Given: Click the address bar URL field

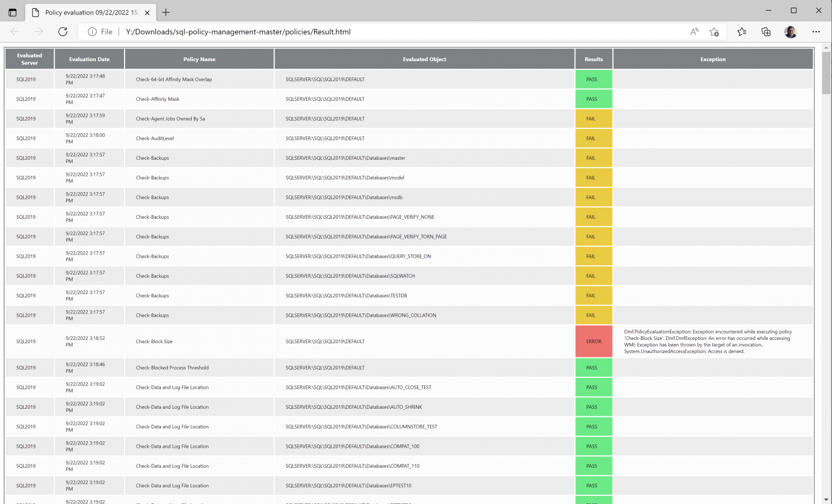Looking at the screenshot, I should (x=238, y=31).
